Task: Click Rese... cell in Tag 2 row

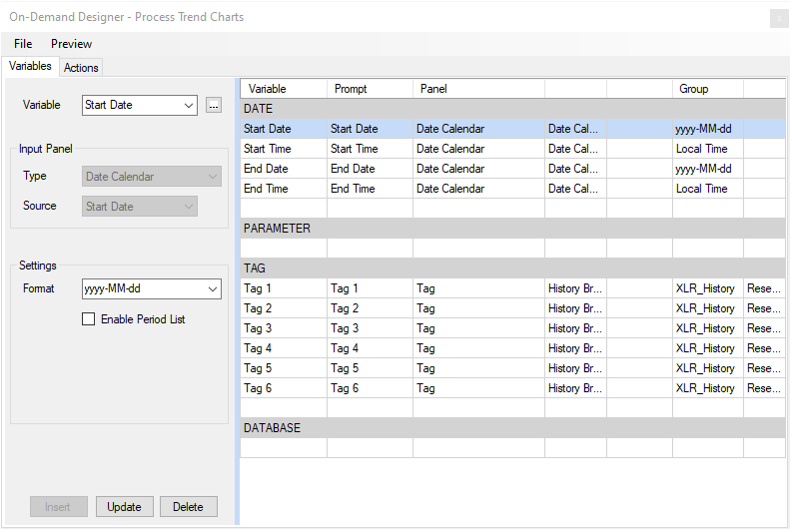Action: pos(764,308)
